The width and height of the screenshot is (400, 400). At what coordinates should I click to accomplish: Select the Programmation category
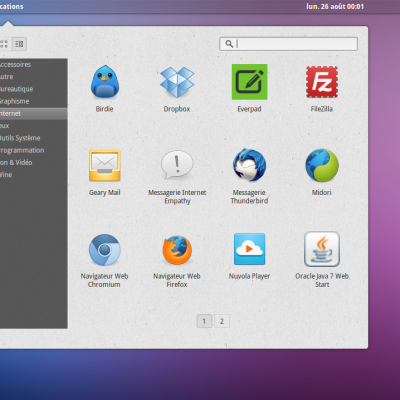coord(34,150)
